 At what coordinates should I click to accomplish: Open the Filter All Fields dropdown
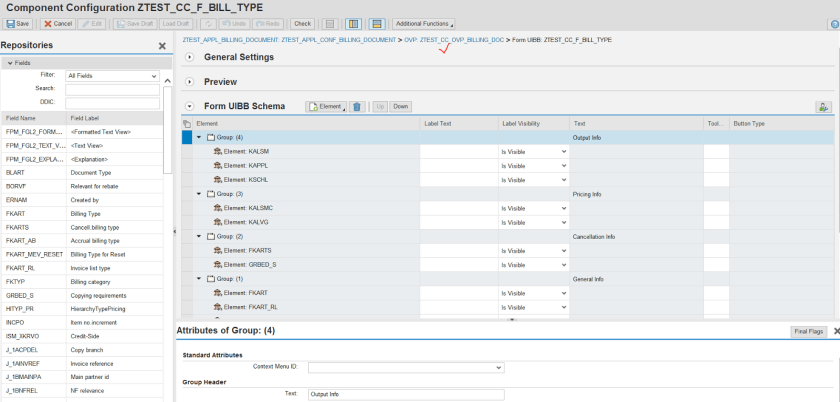coord(112,75)
